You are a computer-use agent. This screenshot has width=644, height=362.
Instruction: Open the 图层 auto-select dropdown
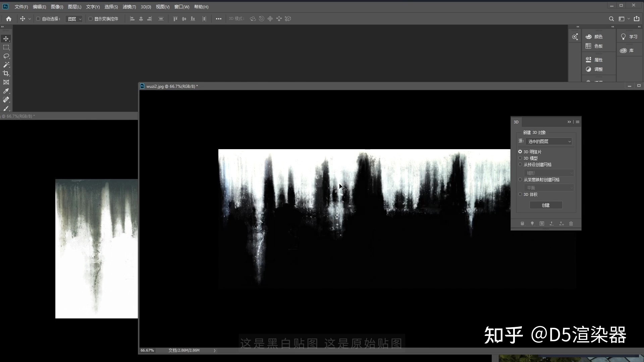coord(74,19)
